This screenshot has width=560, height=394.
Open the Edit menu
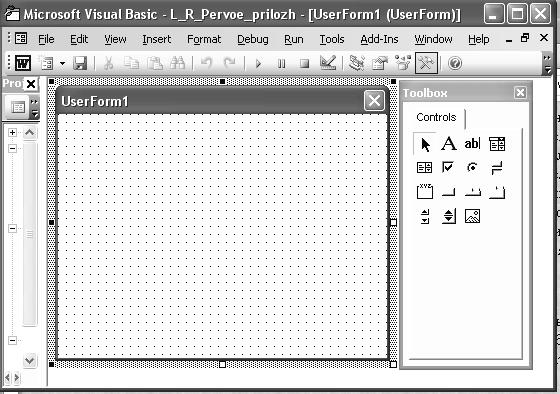point(79,39)
